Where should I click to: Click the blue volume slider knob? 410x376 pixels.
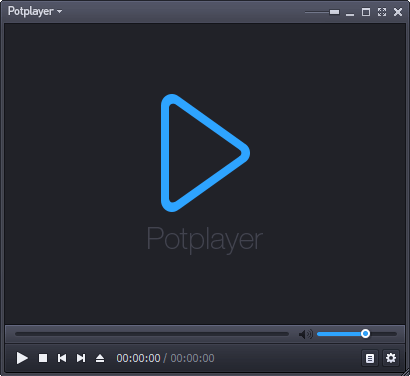(365, 334)
